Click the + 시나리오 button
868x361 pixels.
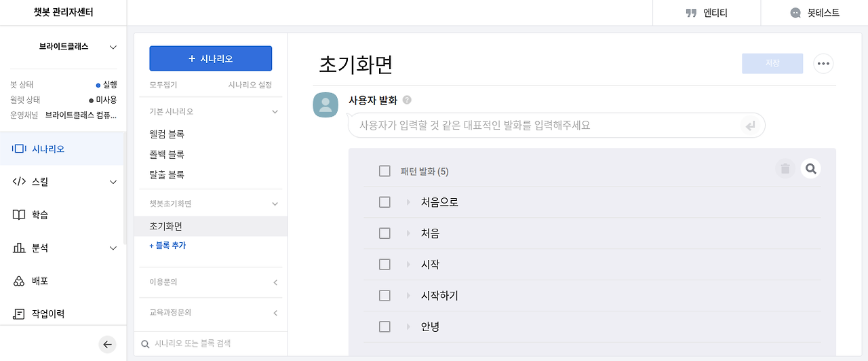click(x=210, y=59)
